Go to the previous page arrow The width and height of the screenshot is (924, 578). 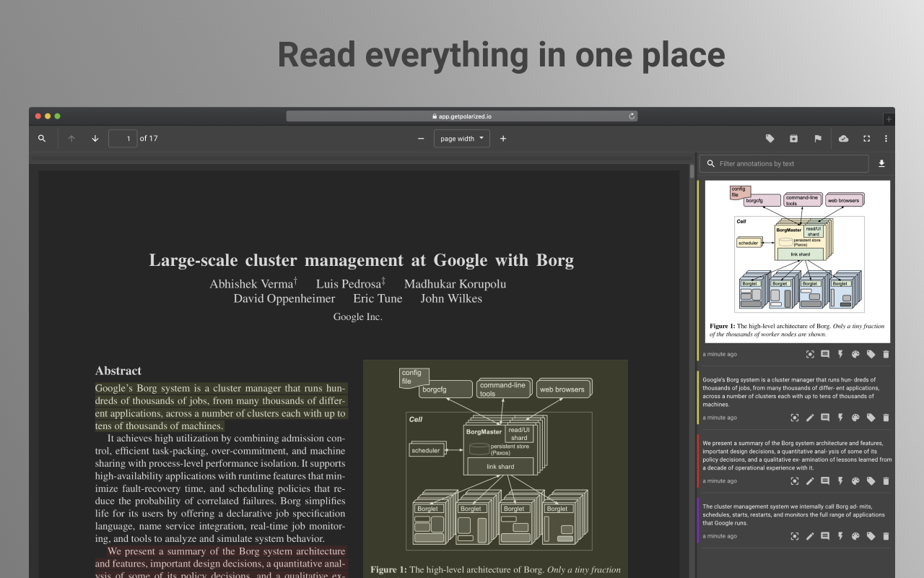click(71, 139)
